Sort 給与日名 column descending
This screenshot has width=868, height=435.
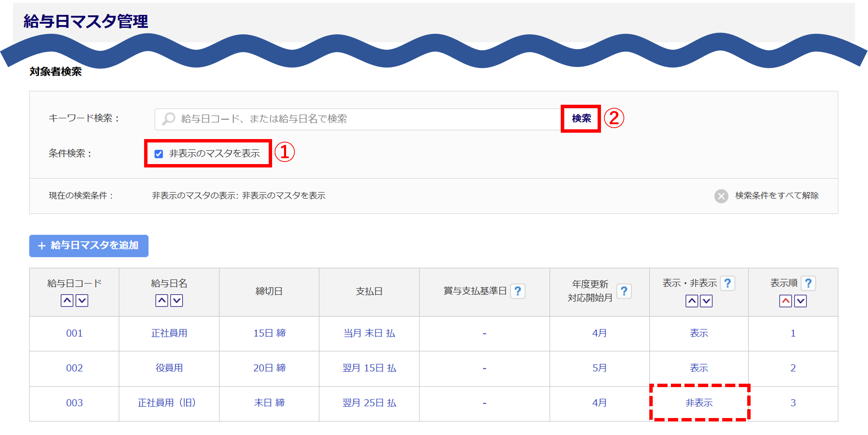177,301
